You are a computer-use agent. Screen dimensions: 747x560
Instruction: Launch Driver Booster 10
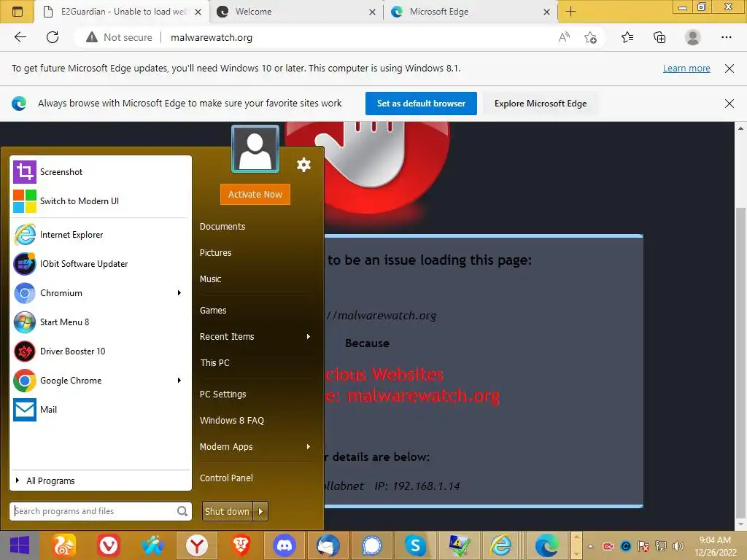[101, 351]
